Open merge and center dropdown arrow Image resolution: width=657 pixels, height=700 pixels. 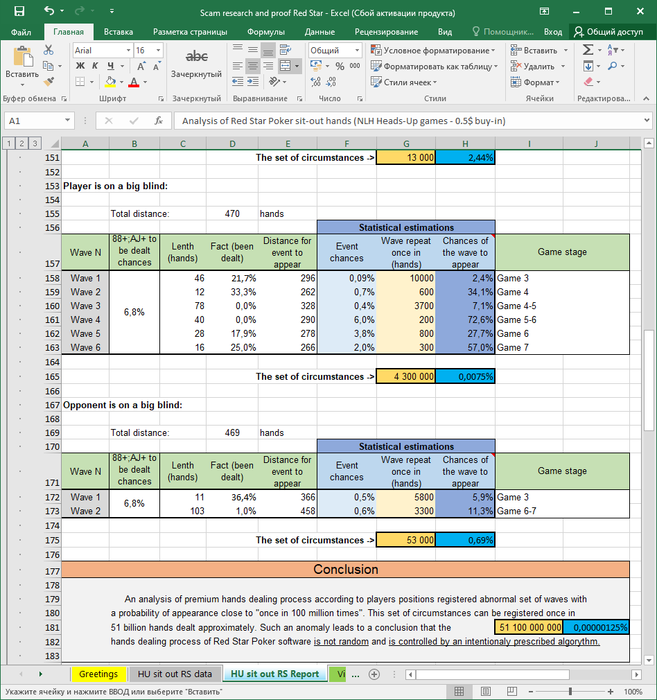pos(297,66)
